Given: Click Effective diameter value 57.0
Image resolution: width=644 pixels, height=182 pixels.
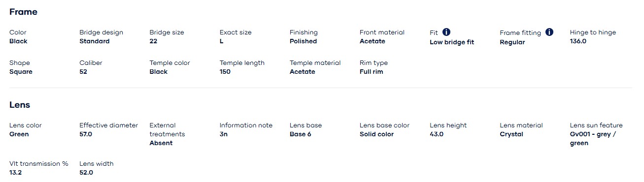Looking at the screenshot, I should pos(86,134).
